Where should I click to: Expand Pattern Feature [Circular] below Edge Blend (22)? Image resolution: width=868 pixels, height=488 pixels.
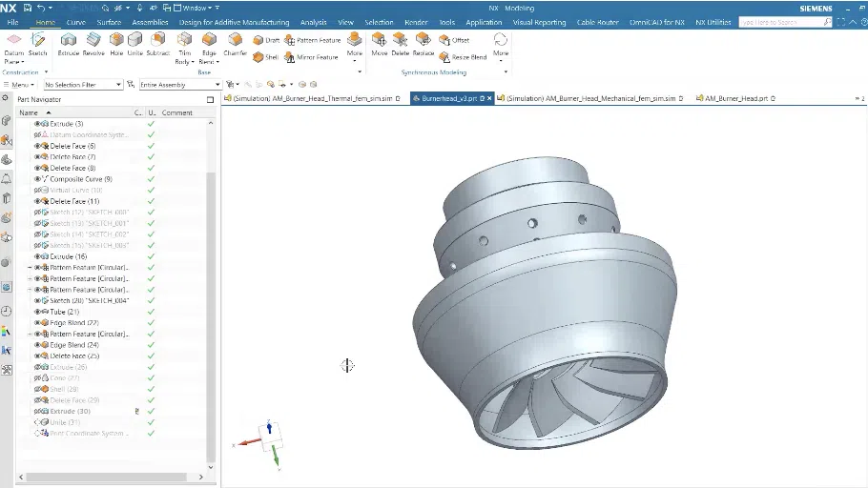30,335
